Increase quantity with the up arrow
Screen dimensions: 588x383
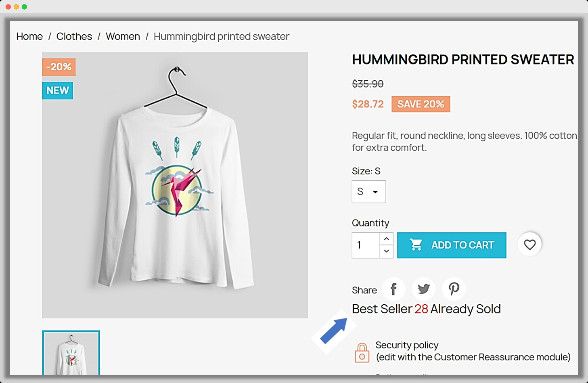(386, 239)
